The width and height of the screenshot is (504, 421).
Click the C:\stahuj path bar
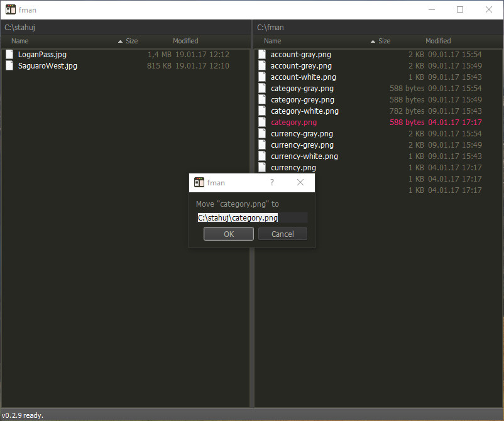pos(125,28)
